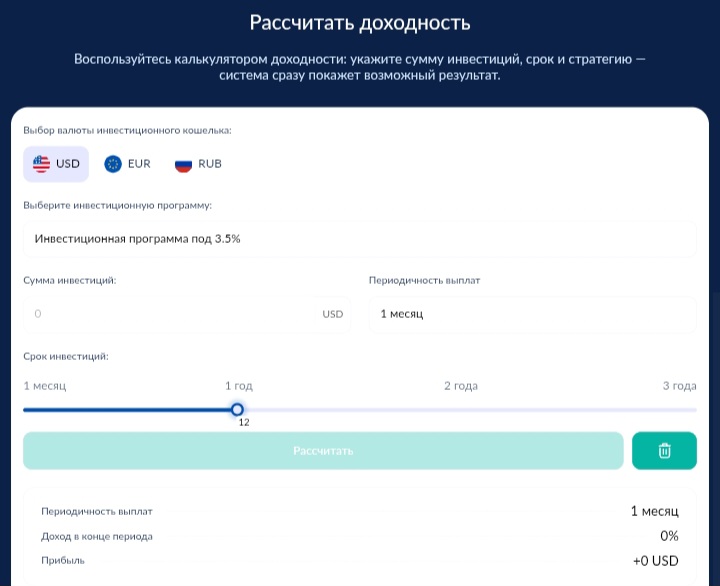
Task: Pick the RUB text label
Action: [210, 164]
